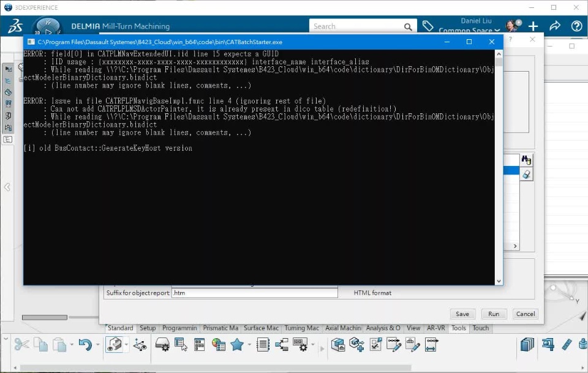Click the tag icon in top bar

[428, 26]
